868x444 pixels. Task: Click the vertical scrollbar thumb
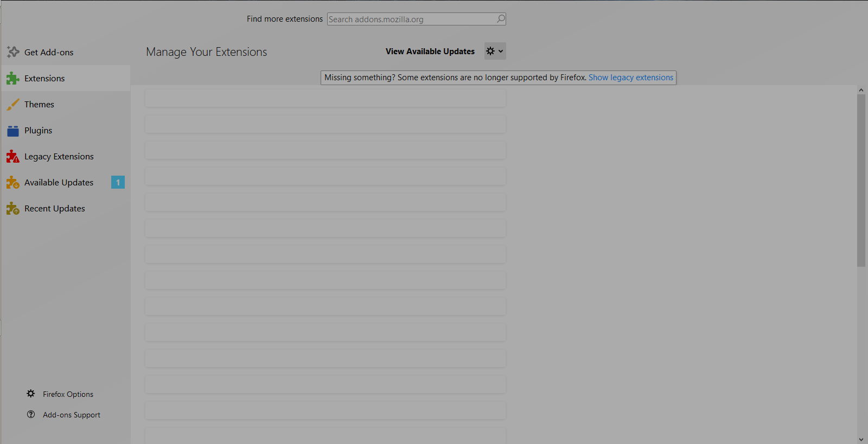pyautogui.click(x=861, y=181)
